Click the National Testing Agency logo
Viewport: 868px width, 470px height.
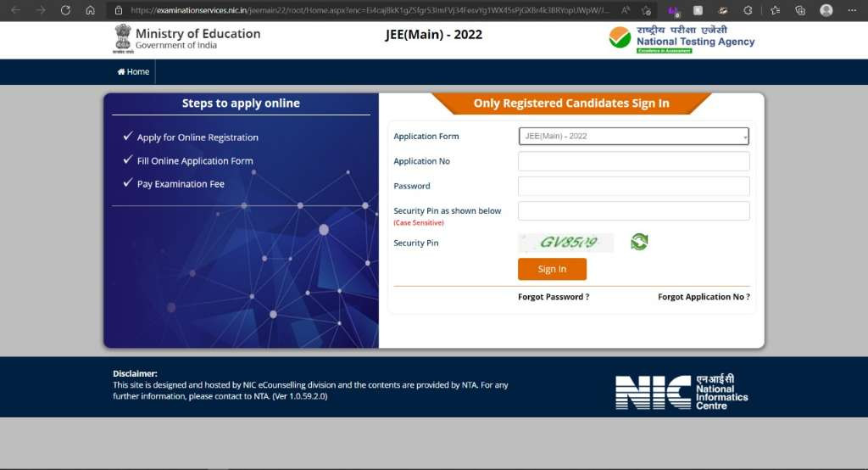click(x=682, y=39)
